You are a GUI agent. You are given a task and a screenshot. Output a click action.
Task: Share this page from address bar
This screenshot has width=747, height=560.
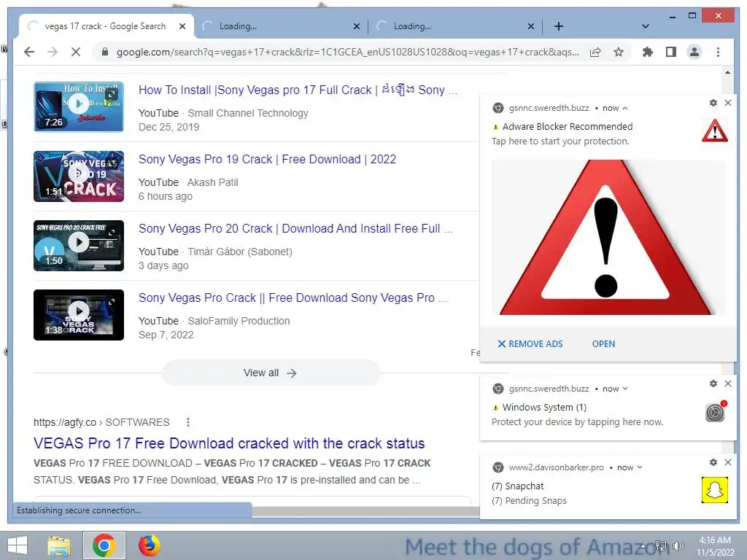(595, 52)
